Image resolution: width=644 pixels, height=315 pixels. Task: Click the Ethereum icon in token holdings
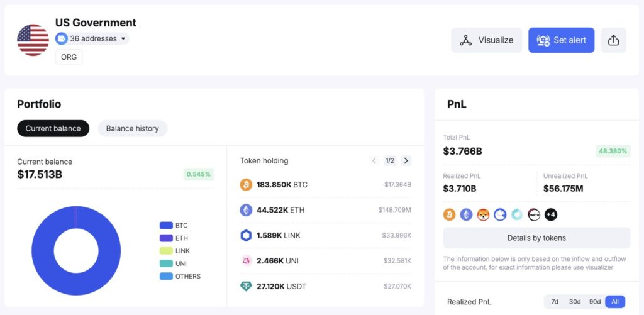[x=246, y=210]
